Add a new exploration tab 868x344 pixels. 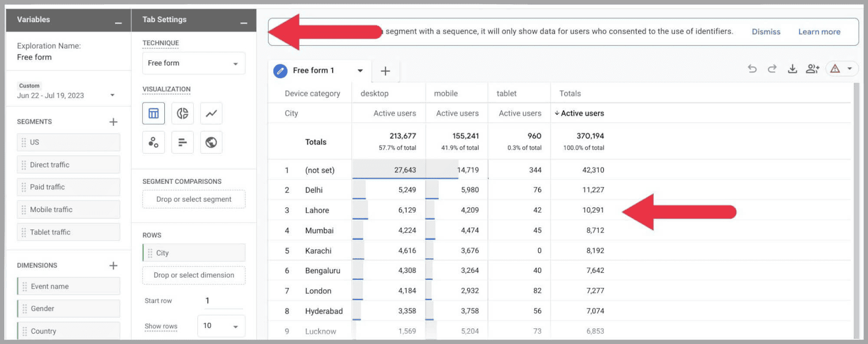(385, 71)
